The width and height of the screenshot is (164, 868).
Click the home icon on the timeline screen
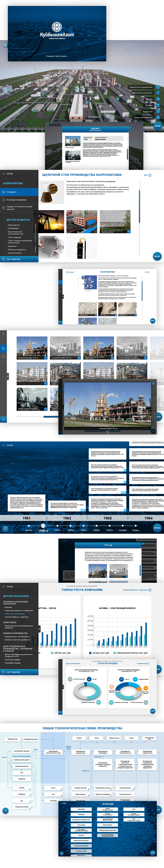point(5,529)
